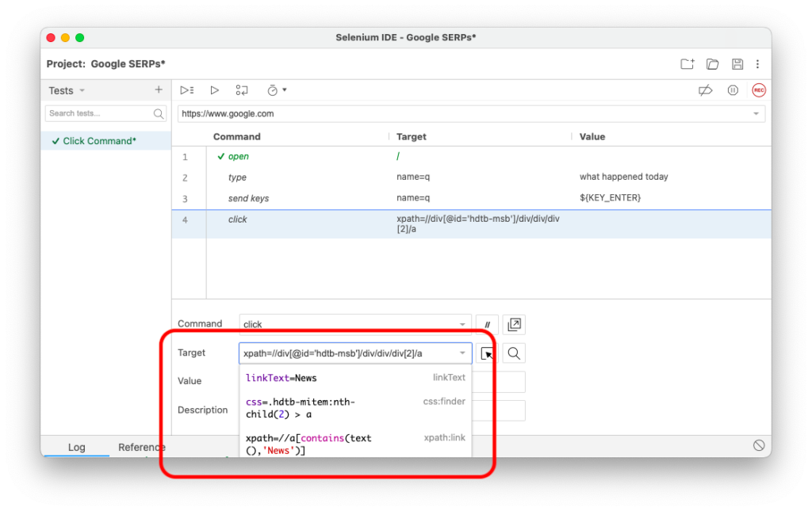Toggle comment on command with slashes button
Image resolution: width=812 pixels, height=511 pixels.
point(487,324)
